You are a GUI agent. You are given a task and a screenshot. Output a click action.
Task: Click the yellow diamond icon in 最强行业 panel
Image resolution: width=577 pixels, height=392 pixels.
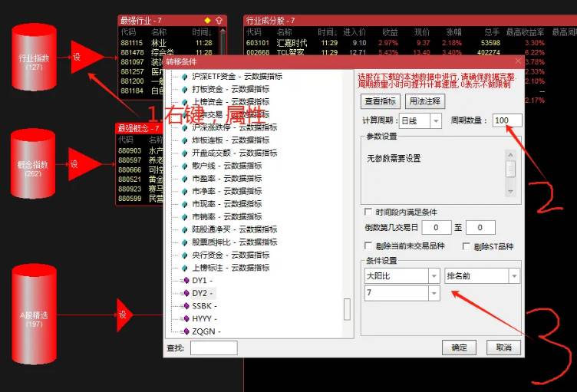(x=207, y=20)
